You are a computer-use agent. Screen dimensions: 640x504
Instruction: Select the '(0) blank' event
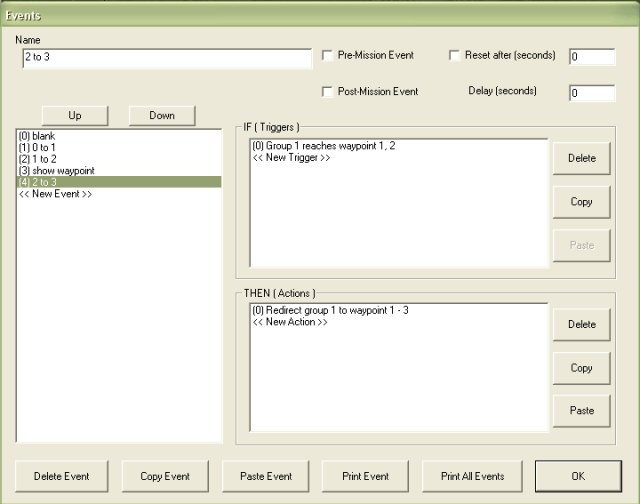pyautogui.click(x=38, y=135)
